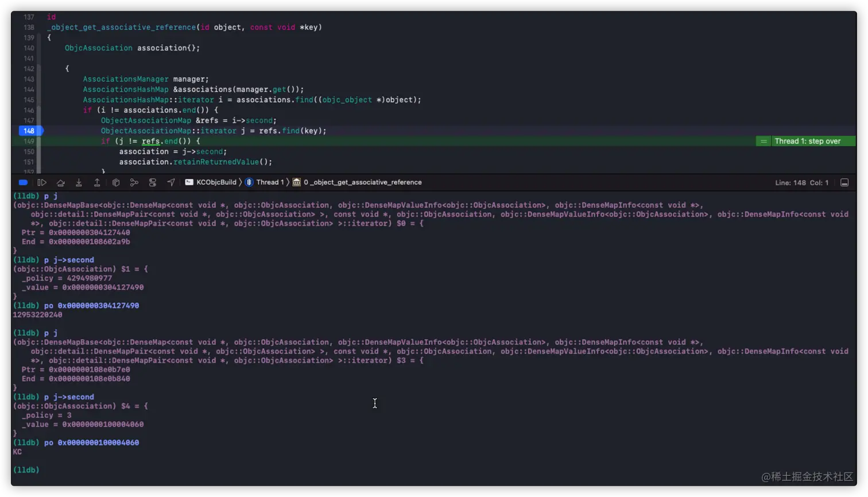This screenshot has width=868, height=497.
Task: Open the _object_get_associative_reference stack frame selector
Action: click(x=357, y=183)
